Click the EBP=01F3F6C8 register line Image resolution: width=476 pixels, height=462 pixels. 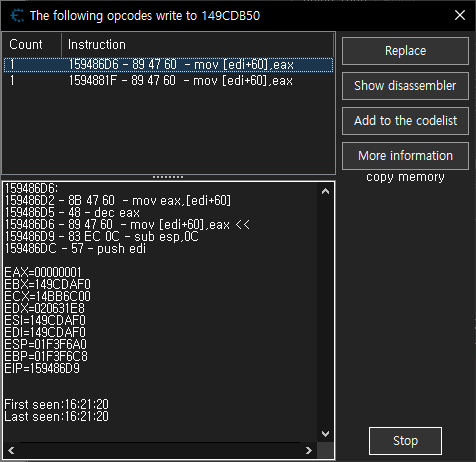(x=46, y=356)
